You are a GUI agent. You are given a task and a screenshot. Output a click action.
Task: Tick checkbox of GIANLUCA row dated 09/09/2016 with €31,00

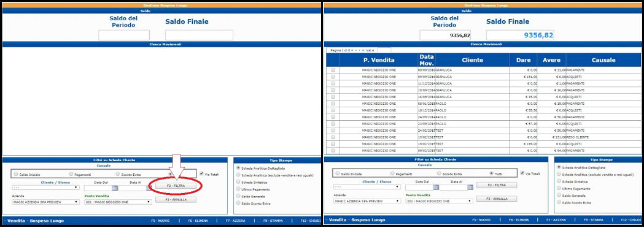pos(333,70)
